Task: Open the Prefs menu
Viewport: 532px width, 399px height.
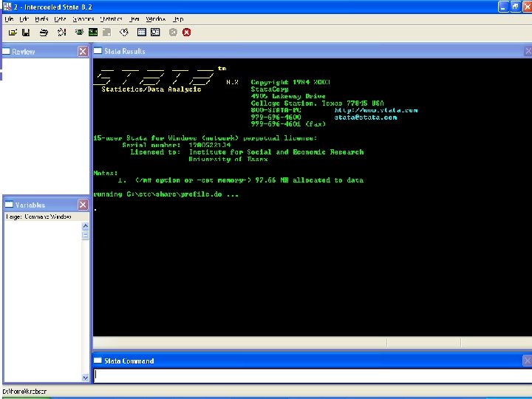Action: click(x=41, y=19)
